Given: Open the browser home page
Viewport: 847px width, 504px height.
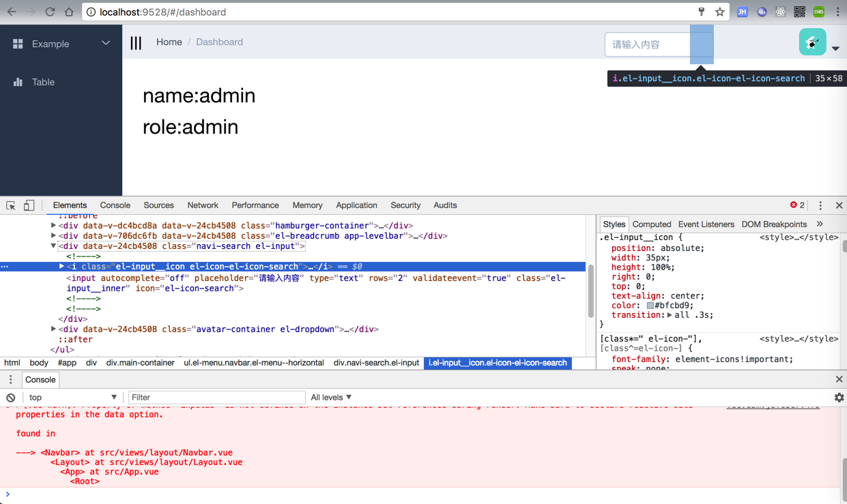Looking at the screenshot, I should (x=69, y=12).
